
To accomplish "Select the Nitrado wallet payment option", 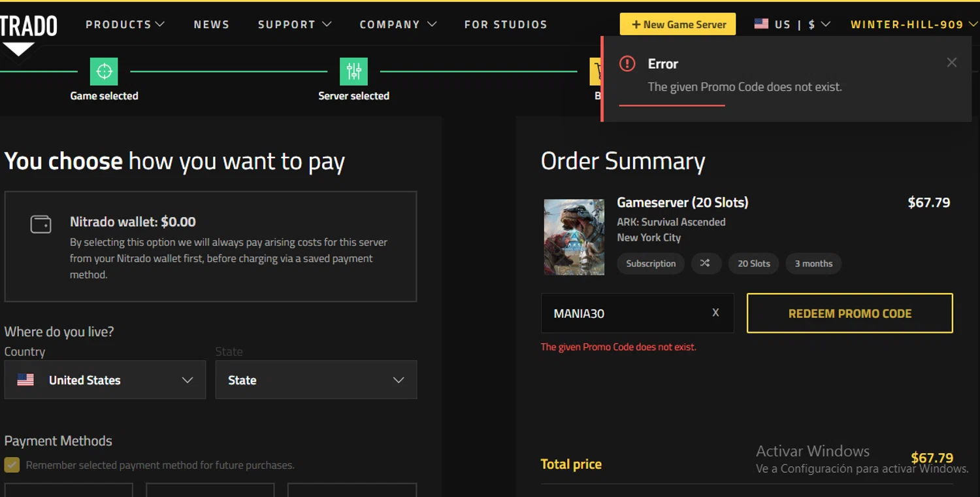I will coord(210,247).
